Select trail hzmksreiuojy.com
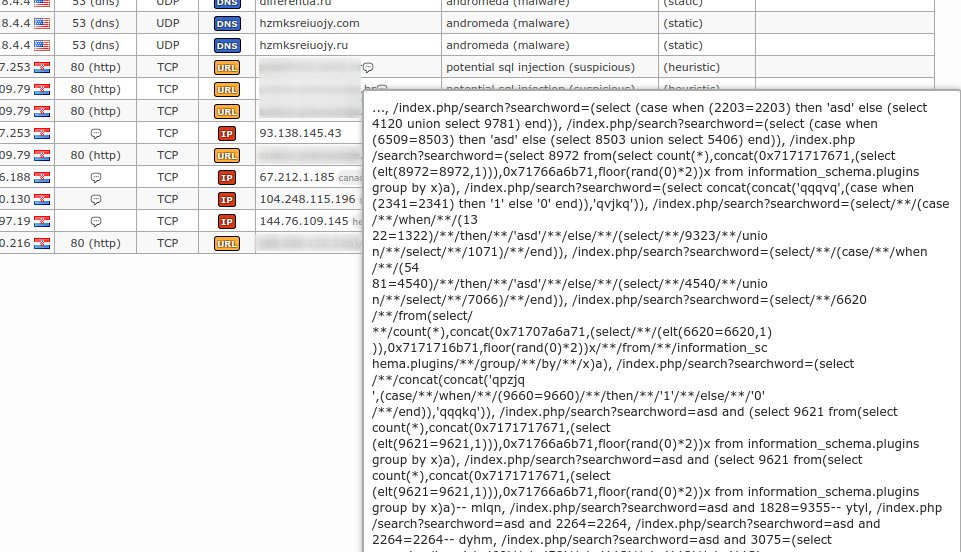The height and width of the screenshot is (552, 961). pyautogui.click(x=310, y=23)
